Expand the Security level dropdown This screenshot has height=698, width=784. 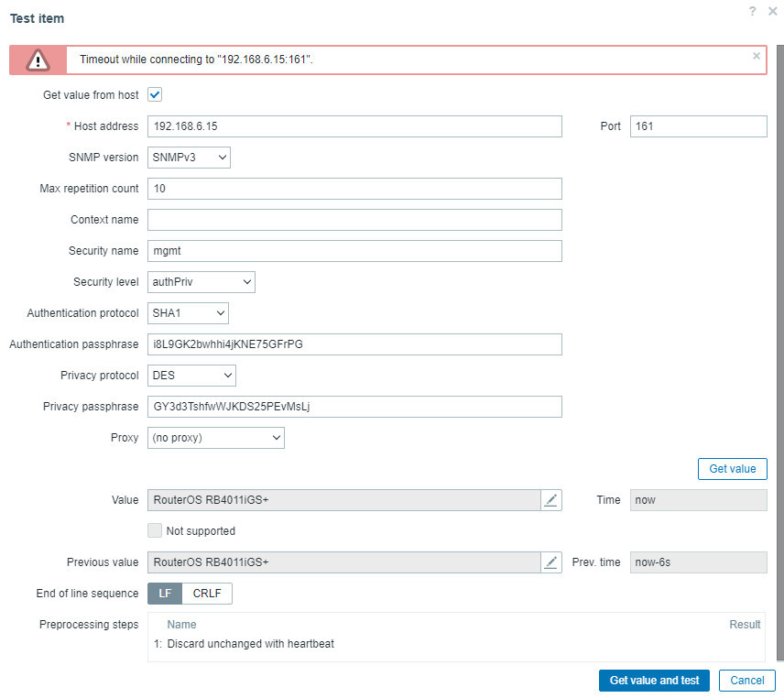pyautogui.click(x=201, y=282)
